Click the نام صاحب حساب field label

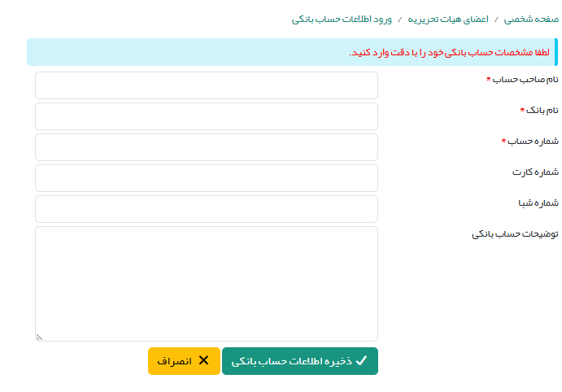click(526, 80)
